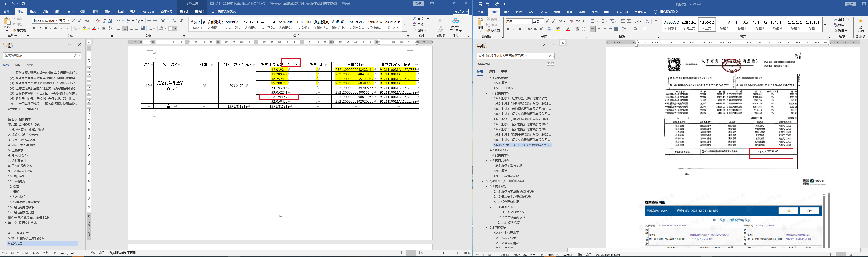The width and height of the screenshot is (868, 257).
Task: Open the Times New Roman font dropdown
Action: pyautogui.click(x=56, y=21)
